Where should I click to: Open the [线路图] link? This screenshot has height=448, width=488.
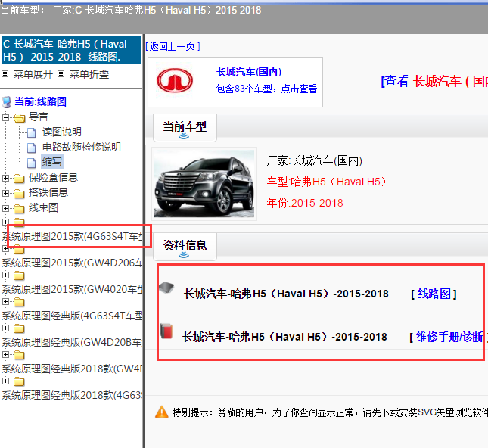[434, 294]
